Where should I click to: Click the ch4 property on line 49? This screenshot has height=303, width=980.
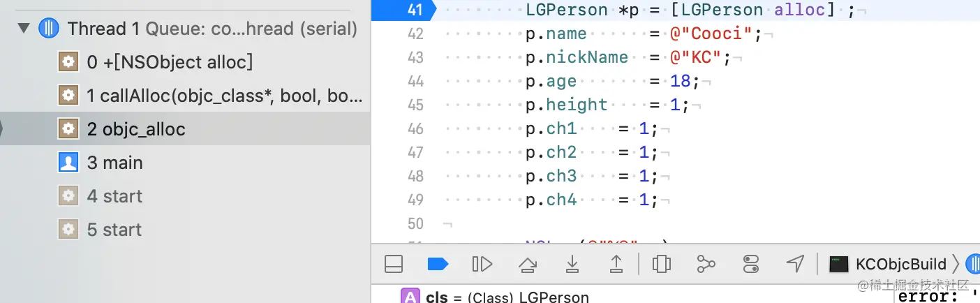pos(561,200)
